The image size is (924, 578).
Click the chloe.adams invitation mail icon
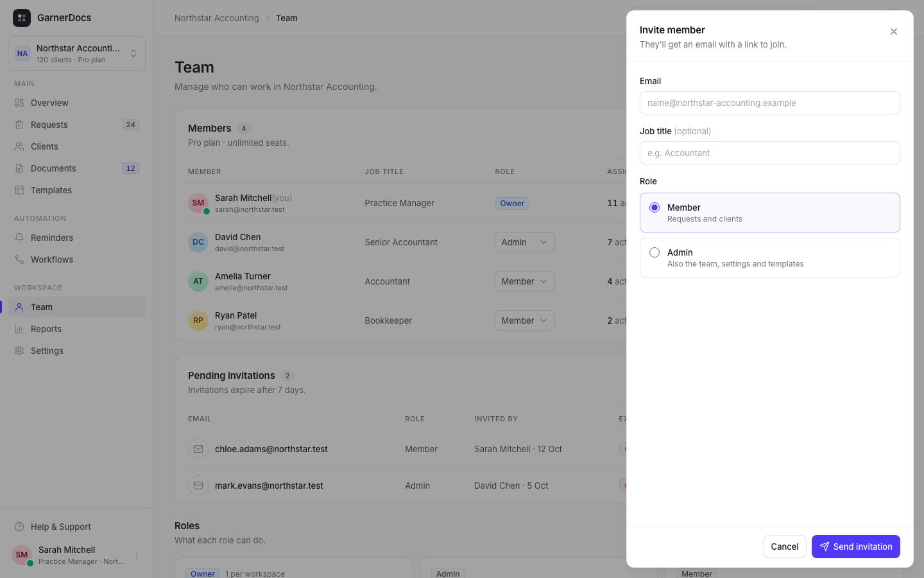pos(198,449)
